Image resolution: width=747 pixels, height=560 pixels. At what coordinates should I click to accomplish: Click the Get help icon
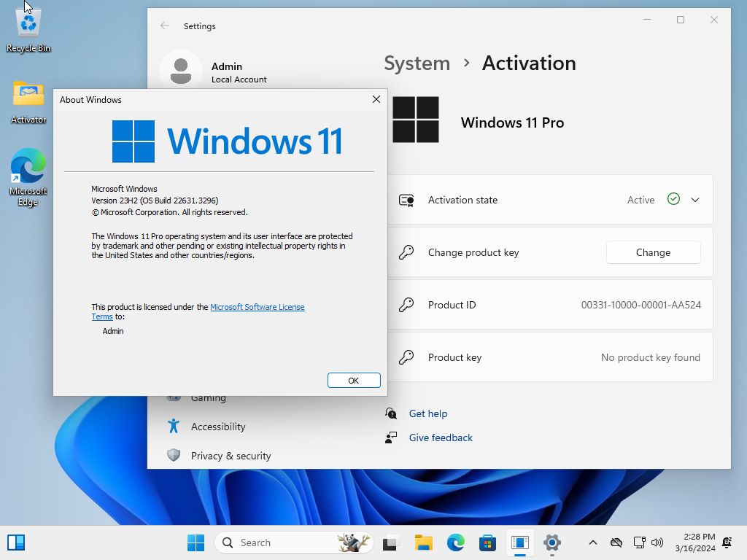(391, 413)
